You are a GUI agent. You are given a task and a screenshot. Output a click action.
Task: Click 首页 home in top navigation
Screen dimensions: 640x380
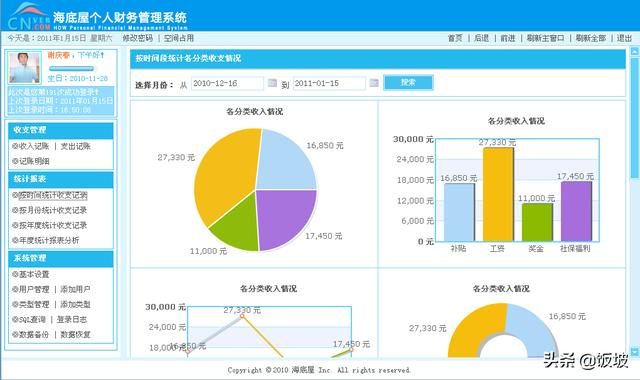[x=455, y=38]
